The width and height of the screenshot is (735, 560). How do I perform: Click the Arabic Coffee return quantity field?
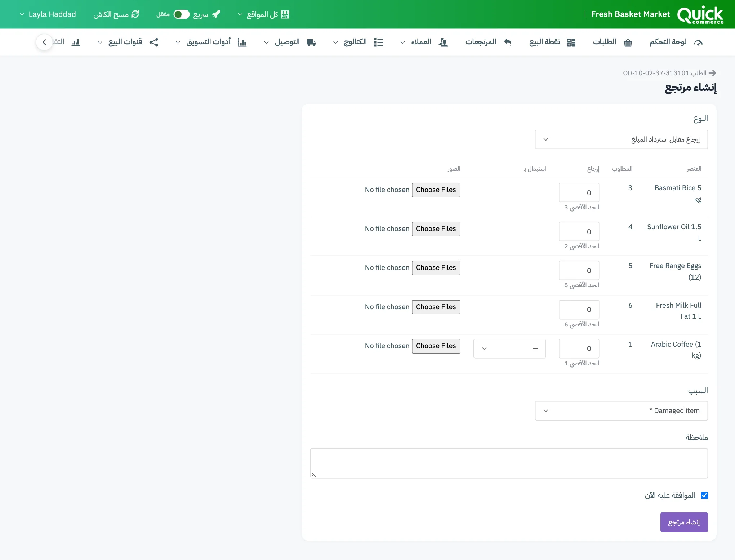pos(579,348)
